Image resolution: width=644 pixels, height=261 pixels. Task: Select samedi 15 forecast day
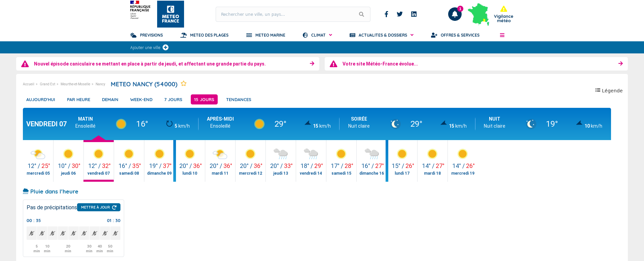click(x=341, y=161)
